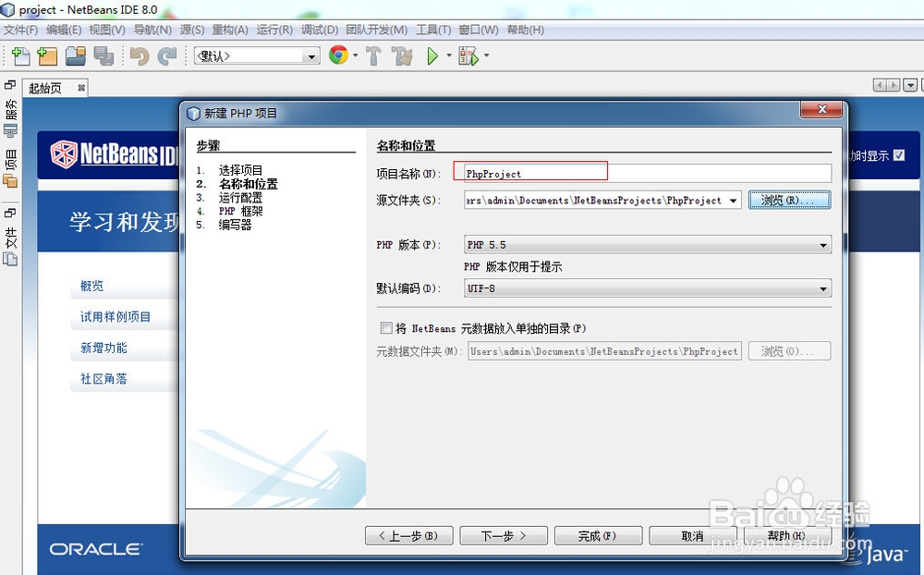Click the green Run Project arrow
The image size is (924, 575).
pyautogui.click(x=432, y=56)
